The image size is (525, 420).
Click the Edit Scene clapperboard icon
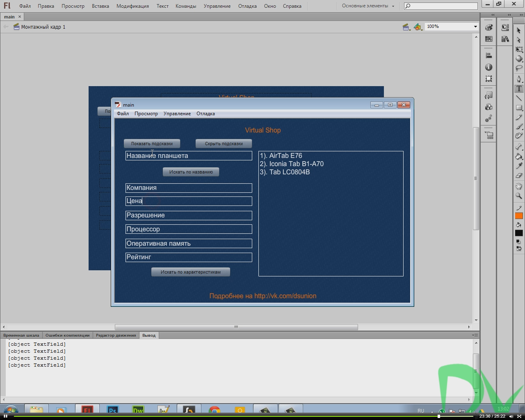[406, 27]
